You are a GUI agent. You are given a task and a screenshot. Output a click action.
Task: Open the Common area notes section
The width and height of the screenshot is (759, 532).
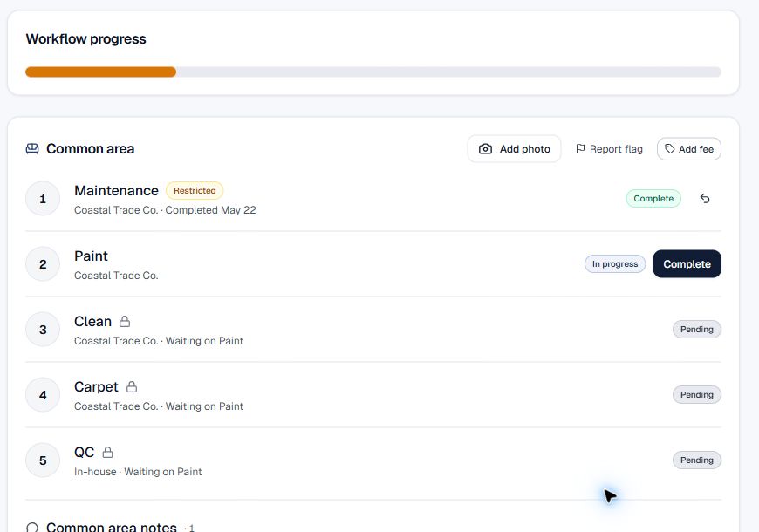(x=112, y=527)
